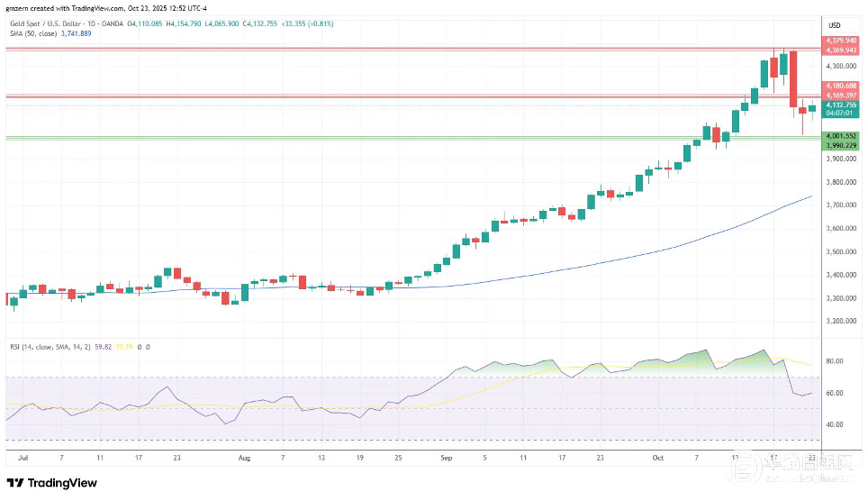
Task: Click the 4,379.940 red price label
Action: point(840,41)
